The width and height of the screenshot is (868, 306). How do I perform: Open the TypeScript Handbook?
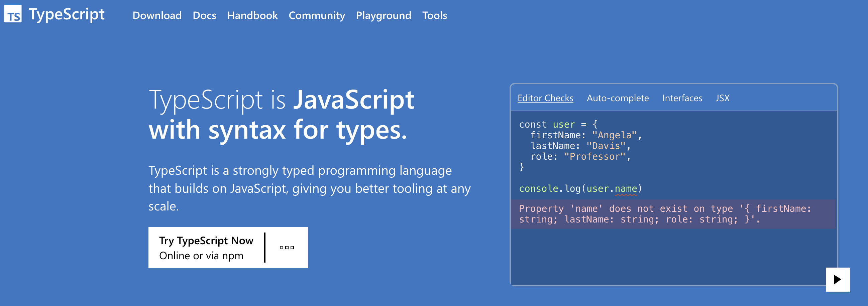[252, 15]
